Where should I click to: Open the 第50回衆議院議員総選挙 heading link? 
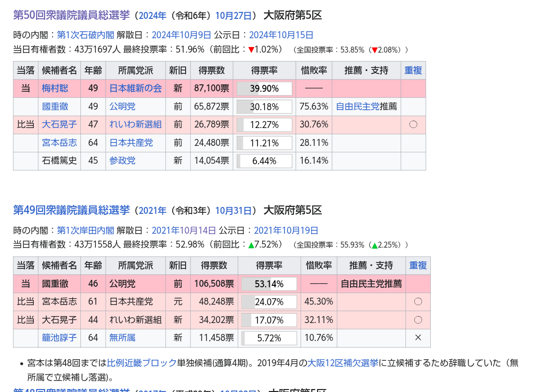click(71, 15)
